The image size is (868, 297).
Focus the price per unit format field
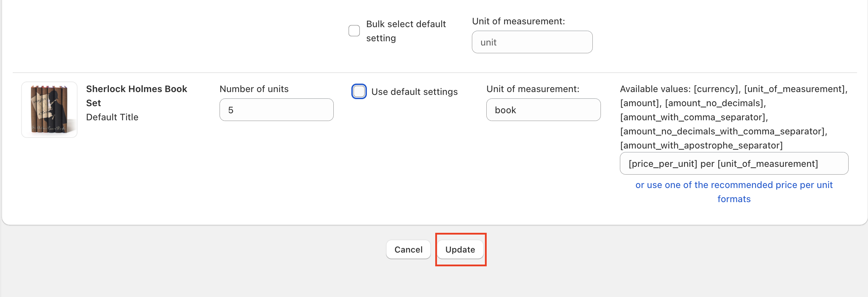click(734, 163)
